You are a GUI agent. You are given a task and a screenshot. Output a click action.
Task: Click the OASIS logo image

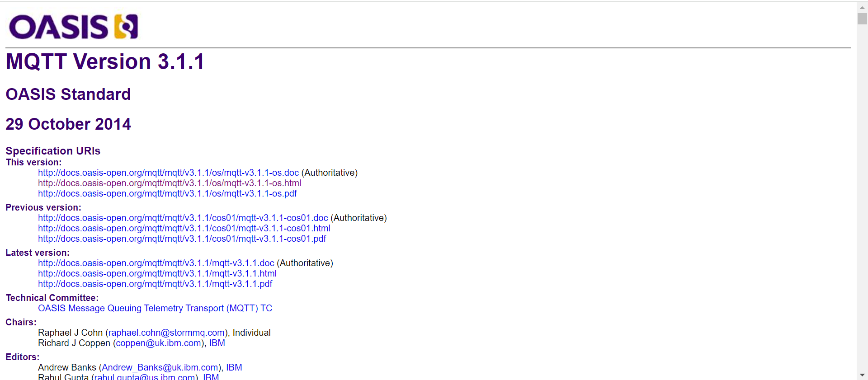click(74, 27)
